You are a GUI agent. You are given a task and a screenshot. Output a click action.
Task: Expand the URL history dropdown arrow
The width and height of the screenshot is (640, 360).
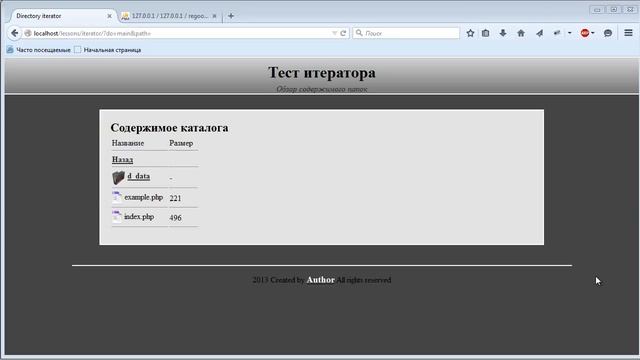click(x=334, y=33)
